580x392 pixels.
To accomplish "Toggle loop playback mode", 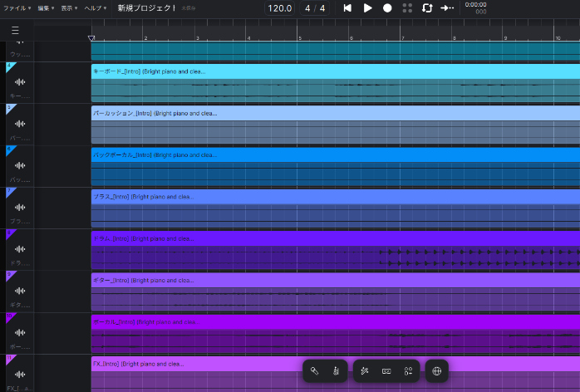I will tap(427, 8).
